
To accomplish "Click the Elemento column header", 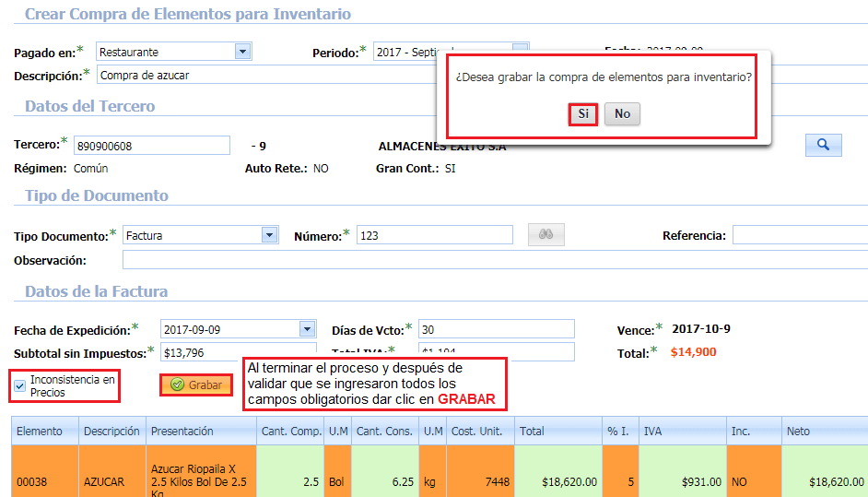I will pyautogui.click(x=45, y=431).
